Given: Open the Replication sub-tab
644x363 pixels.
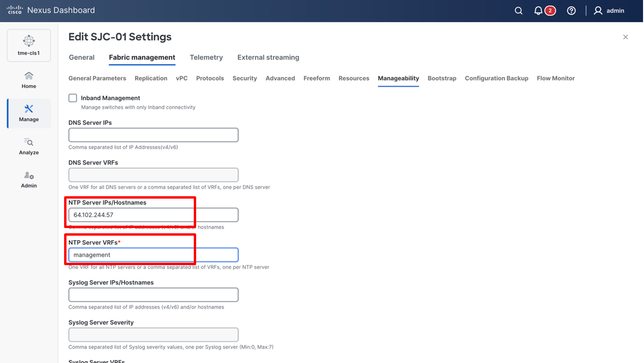Looking at the screenshot, I should [x=151, y=78].
